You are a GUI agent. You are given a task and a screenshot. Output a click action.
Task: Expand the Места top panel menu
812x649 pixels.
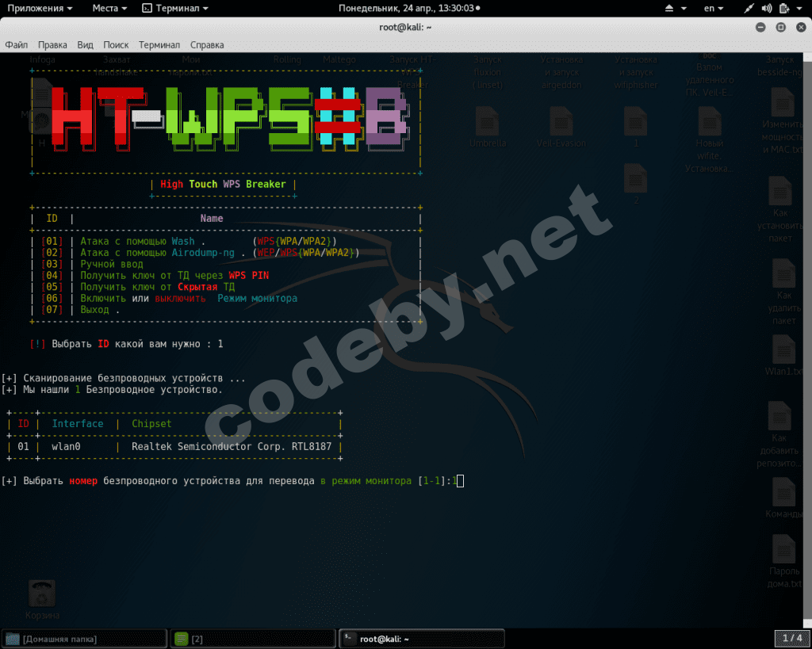coord(109,8)
